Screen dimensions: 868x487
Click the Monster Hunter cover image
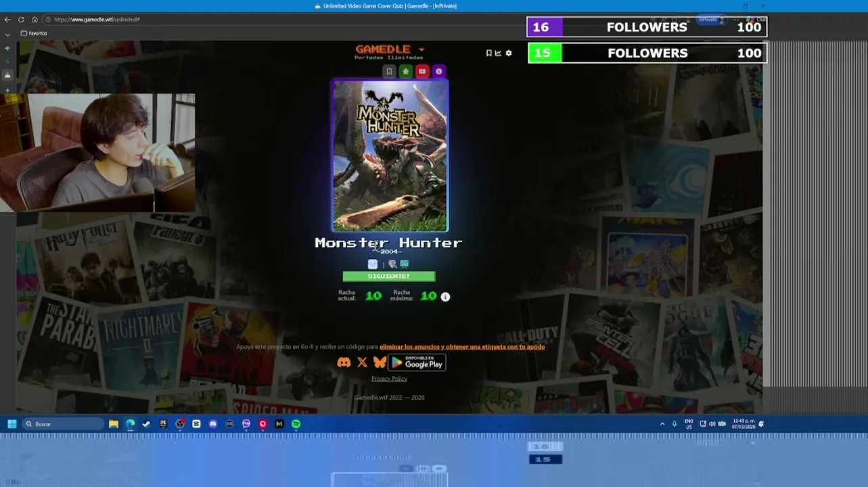tap(390, 156)
